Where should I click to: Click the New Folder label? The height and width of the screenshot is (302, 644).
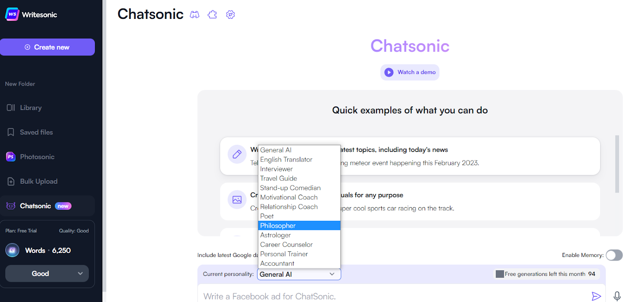pos(20,84)
